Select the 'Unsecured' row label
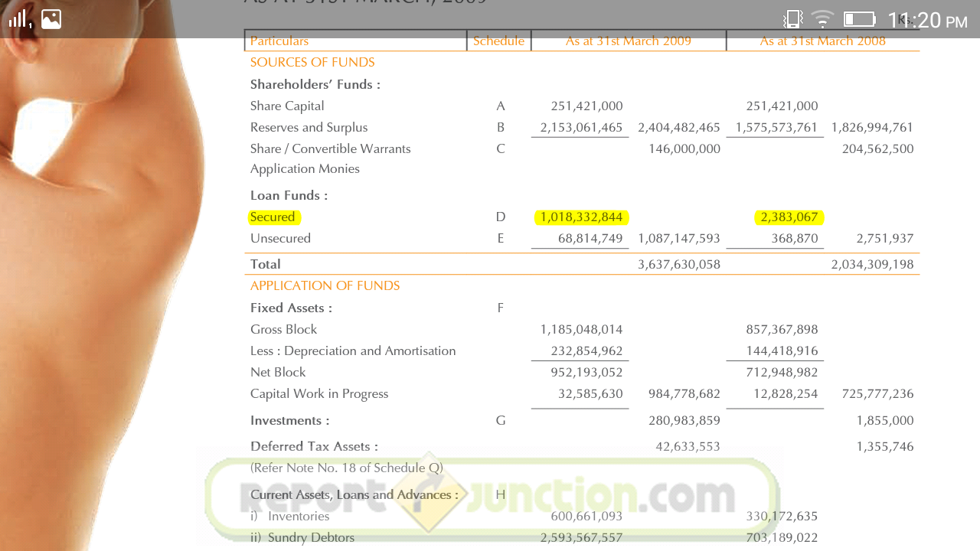This screenshot has width=980, height=551. pos(280,238)
